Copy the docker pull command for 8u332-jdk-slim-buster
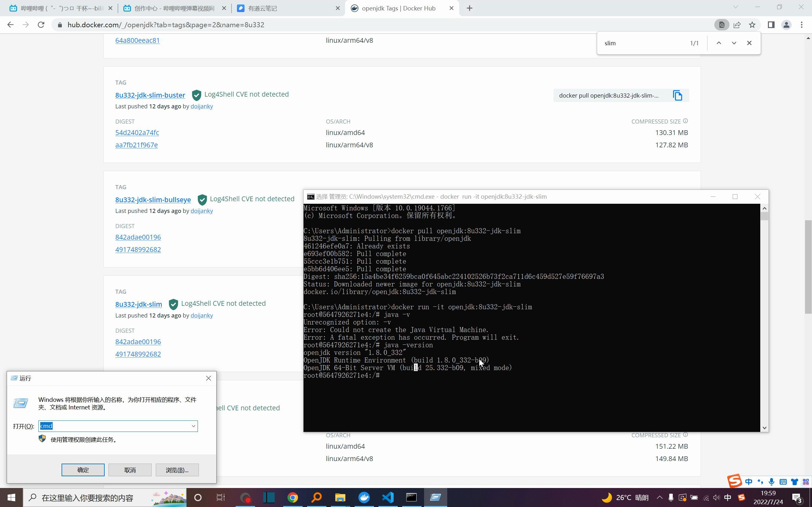The image size is (812, 507). click(x=678, y=95)
